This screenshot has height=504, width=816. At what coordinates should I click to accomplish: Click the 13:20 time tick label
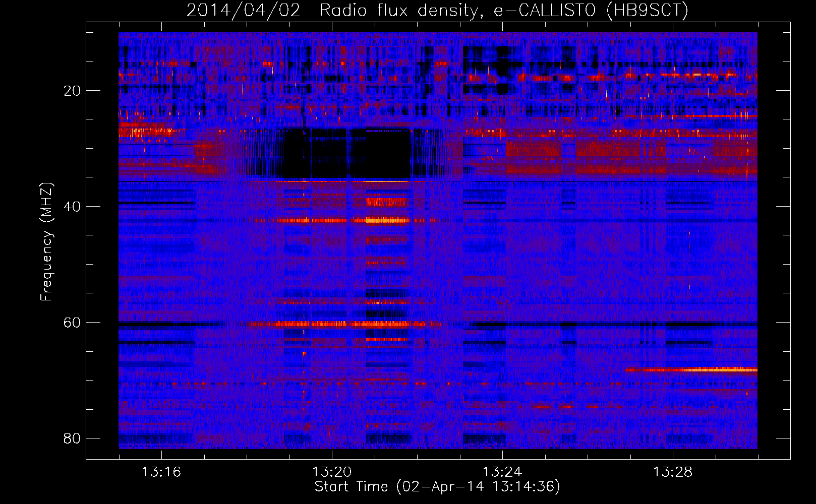[x=332, y=472]
